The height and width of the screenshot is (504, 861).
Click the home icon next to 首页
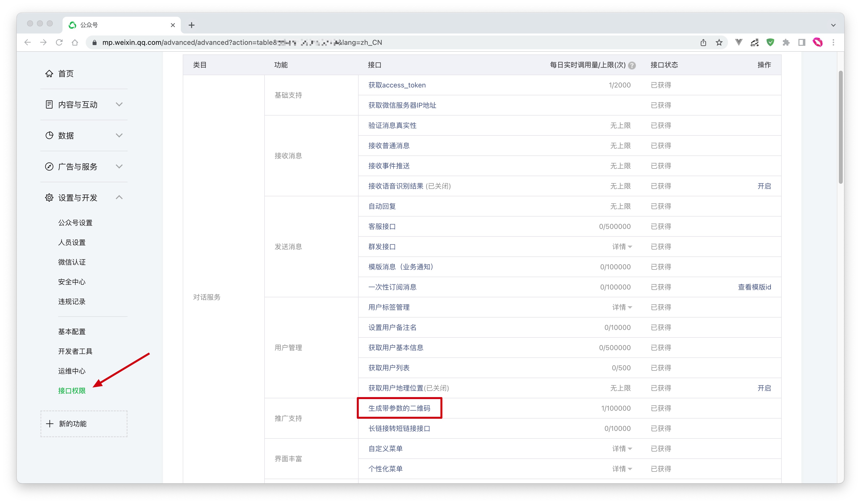(49, 73)
